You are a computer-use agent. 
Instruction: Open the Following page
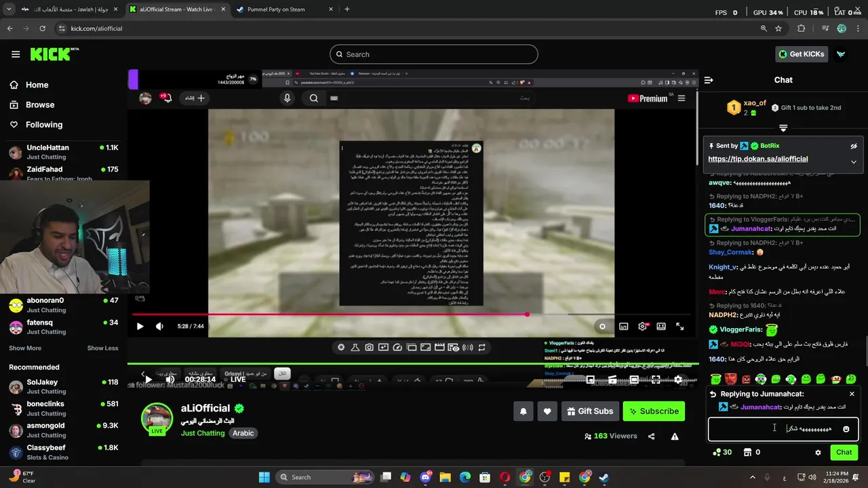[x=37, y=125]
